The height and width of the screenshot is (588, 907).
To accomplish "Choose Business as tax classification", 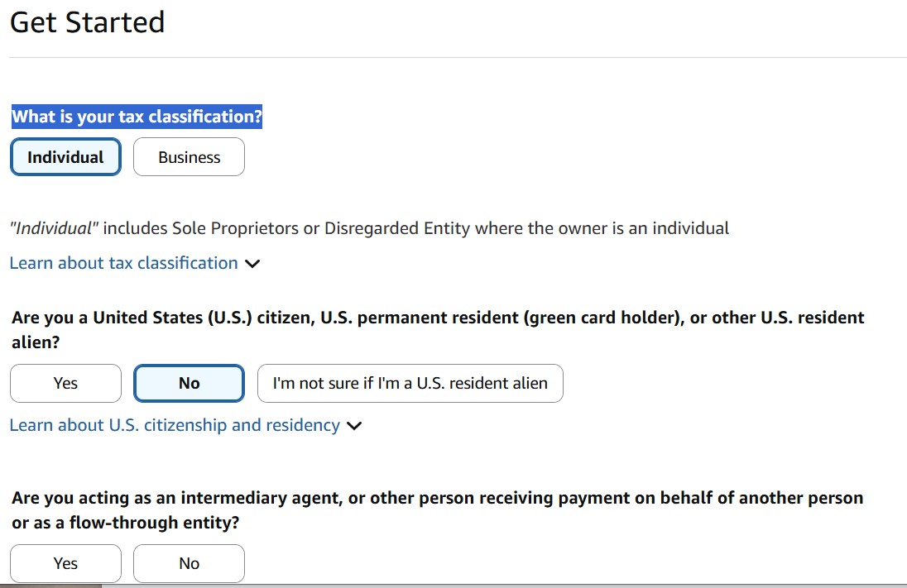I will click(189, 157).
